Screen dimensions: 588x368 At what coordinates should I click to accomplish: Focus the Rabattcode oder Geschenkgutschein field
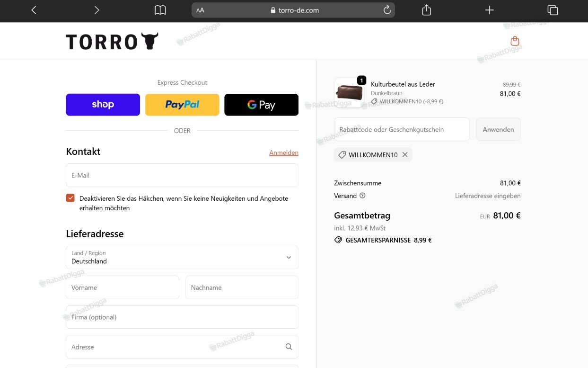[402, 129]
